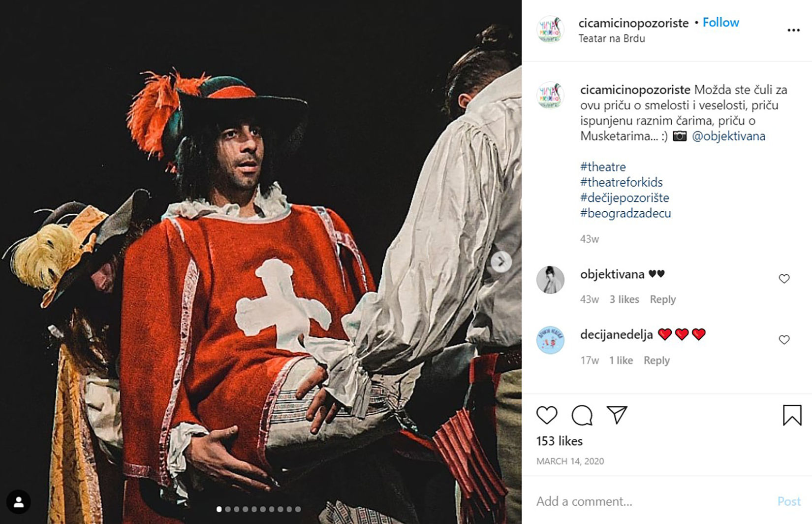812x524 pixels.
Task: Focus the Add a comment field
Action: pyautogui.click(x=652, y=501)
